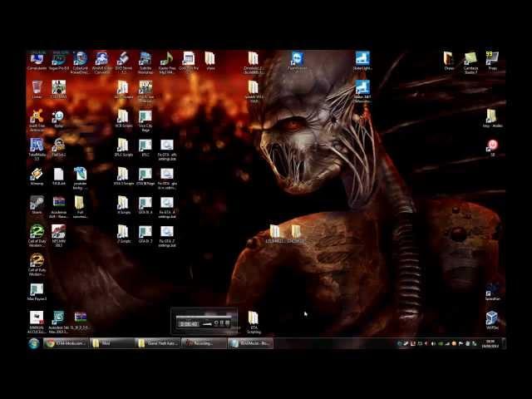Image resolution: width=532 pixels, height=399 pixels.
Task: Open the Computador desktop icon
Action: pyautogui.click(x=37, y=61)
